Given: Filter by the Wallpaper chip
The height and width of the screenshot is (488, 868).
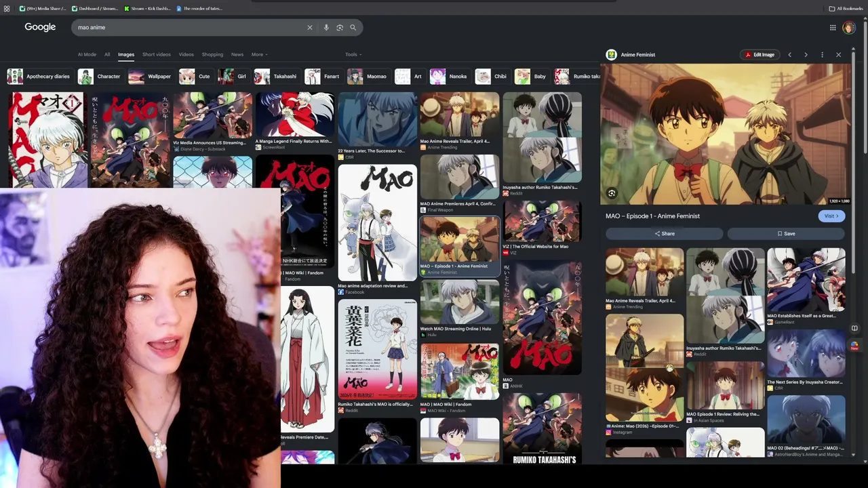Looking at the screenshot, I should 150,77.
